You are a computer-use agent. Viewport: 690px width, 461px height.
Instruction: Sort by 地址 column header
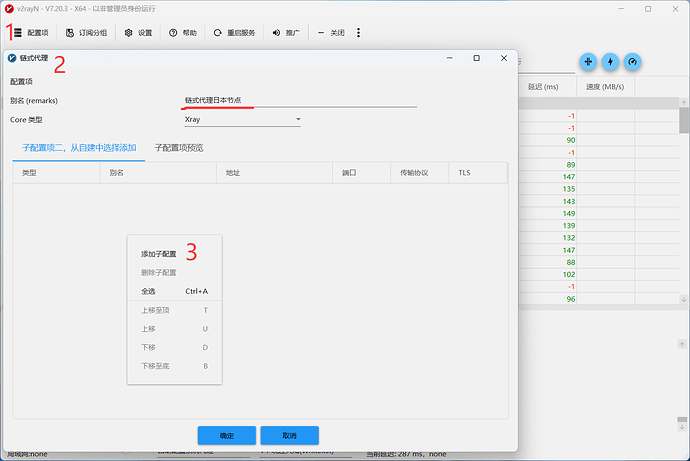point(275,173)
